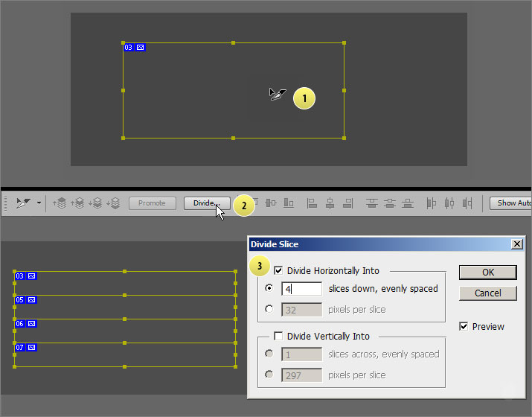Click the Align Right Edges icon
Screen dimensions: 532x417
347,203
